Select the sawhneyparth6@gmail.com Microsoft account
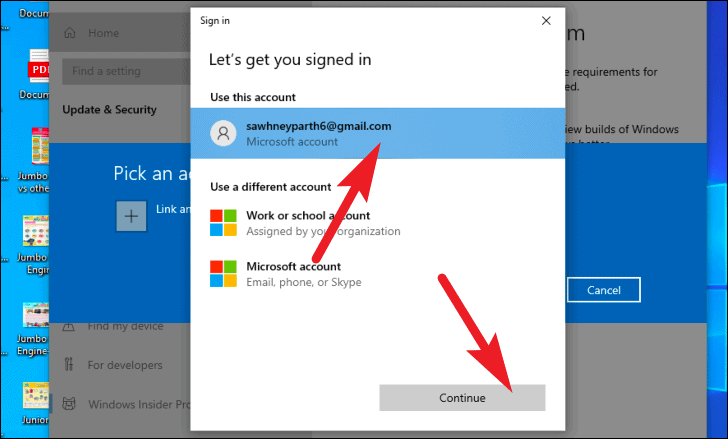 click(x=377, y=133)
